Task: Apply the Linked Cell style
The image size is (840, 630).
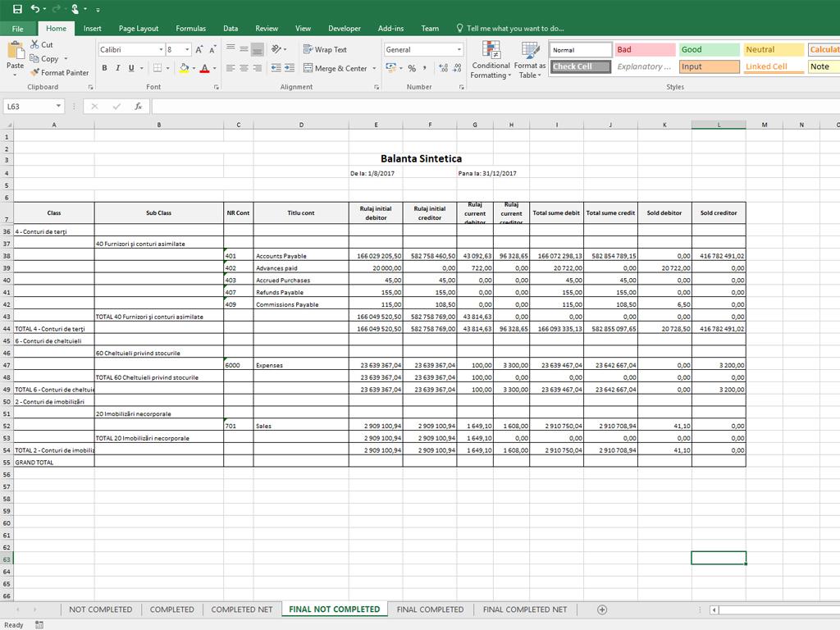Action: point(774,66)
